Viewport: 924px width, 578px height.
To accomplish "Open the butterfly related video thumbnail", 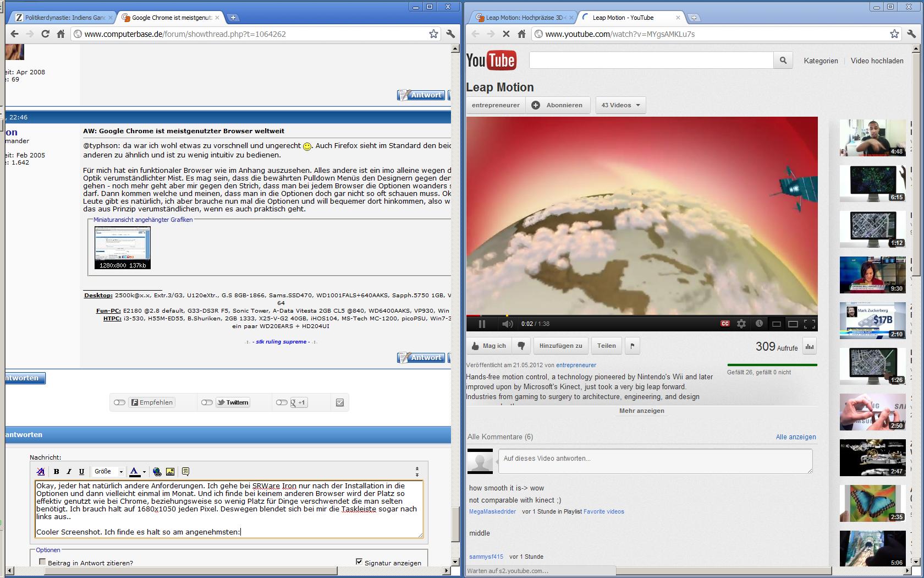I will click(873, 503).
